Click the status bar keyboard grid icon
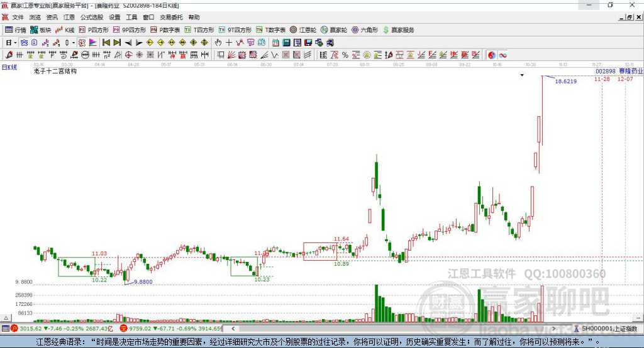This screenshot has width=644, height=348. point(5,329)
